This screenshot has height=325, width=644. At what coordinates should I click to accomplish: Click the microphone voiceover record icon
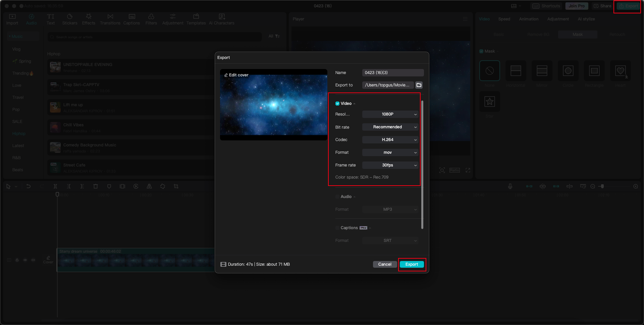510,186
